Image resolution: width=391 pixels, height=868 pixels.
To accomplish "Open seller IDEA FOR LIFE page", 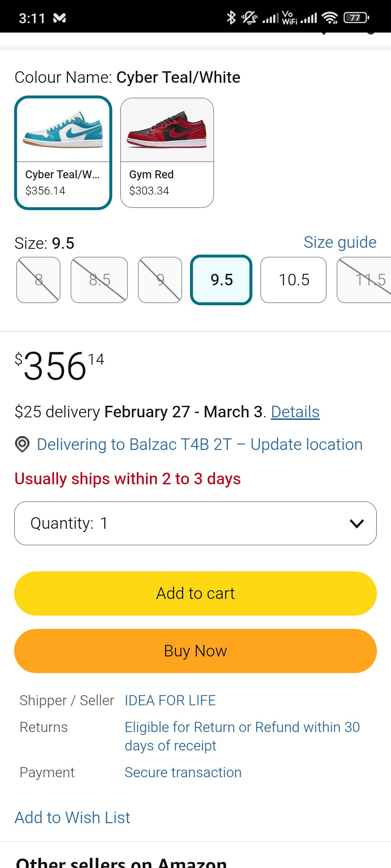I will (170, 701).
